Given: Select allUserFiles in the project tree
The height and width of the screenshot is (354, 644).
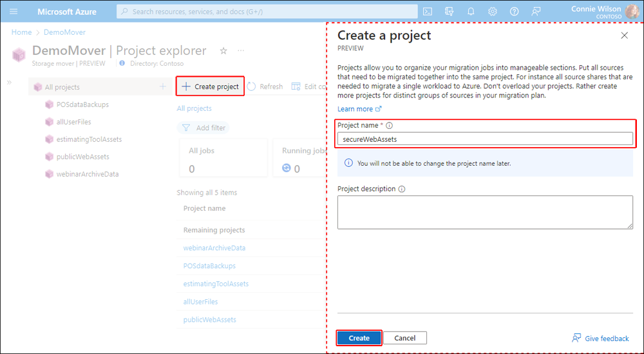Looking at the screenshot, I should (x=74, y=122).
